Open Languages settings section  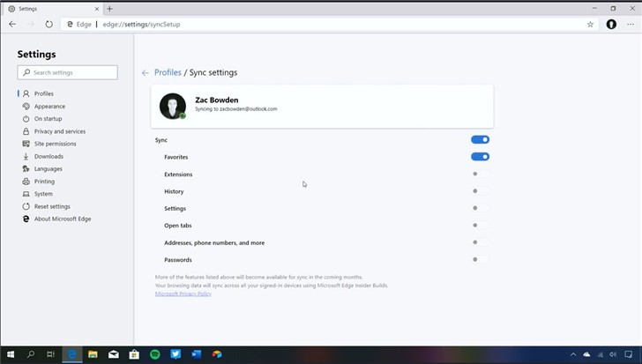click(x=42, y=168)
